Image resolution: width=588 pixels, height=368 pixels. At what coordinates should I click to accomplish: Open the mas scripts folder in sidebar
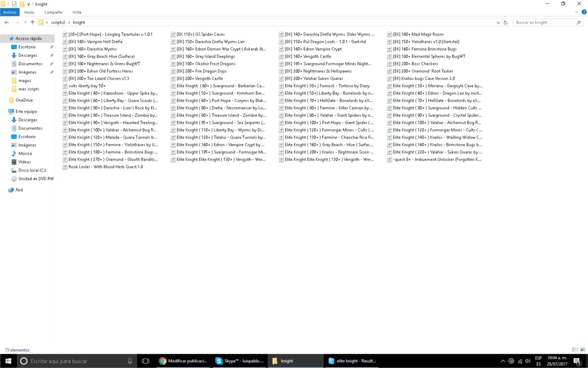pos(29,89)
